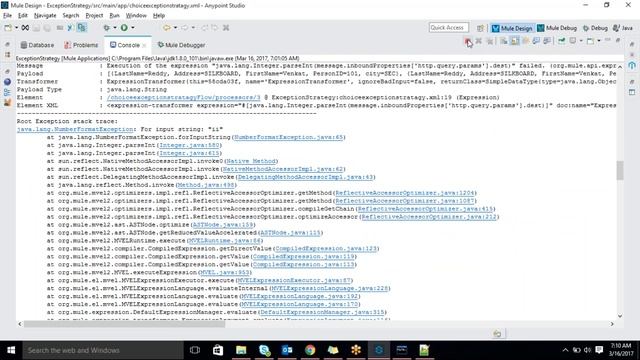Click the highlighted Mule toolbar icon
Image resolution: width=640 pixels, height=360 pixels.
click(82, 28)
